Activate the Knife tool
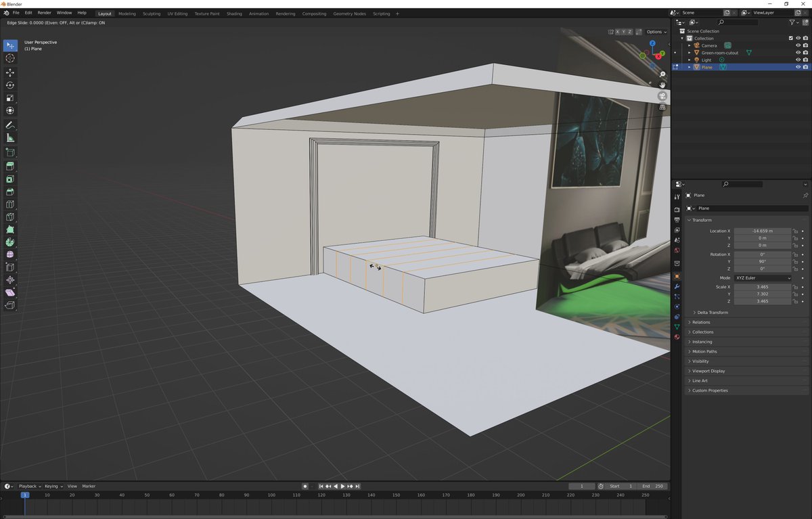The width and height of the screenshot is (812, 519). click(x=10, y=217)
